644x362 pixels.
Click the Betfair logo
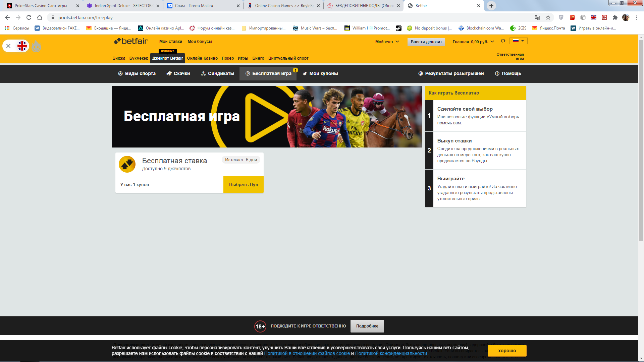[131, 41]
